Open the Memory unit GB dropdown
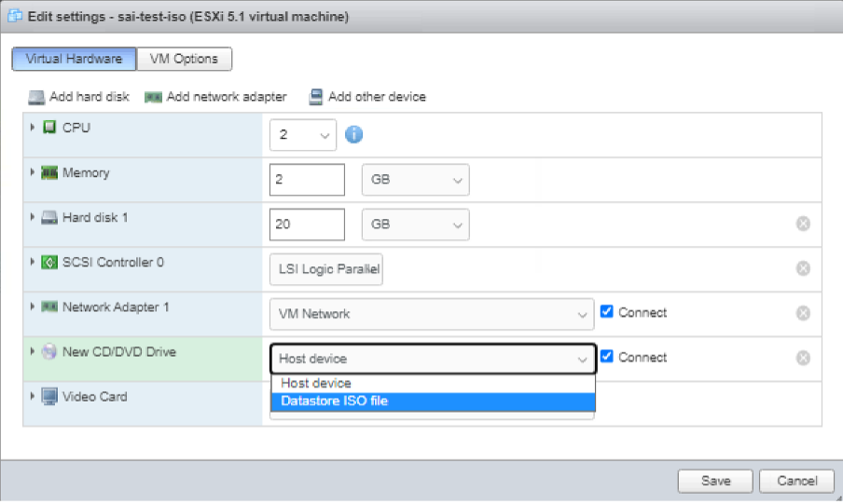This screenshot has width=843, height=504. 416,180
